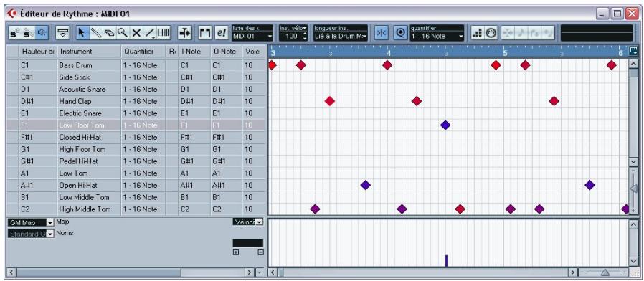Open the GM Map drum map dropdown
This screenshot has width=644, height=281.
31,222
